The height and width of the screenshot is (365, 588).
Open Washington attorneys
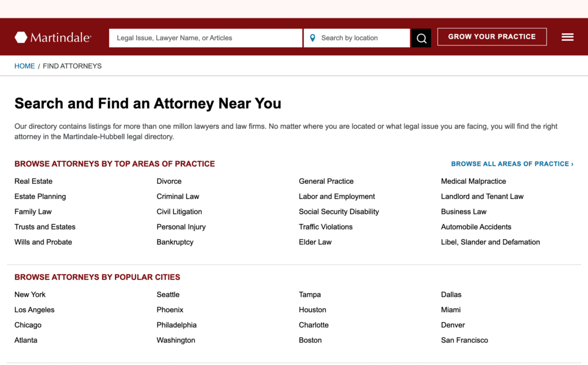coord(176,340)
